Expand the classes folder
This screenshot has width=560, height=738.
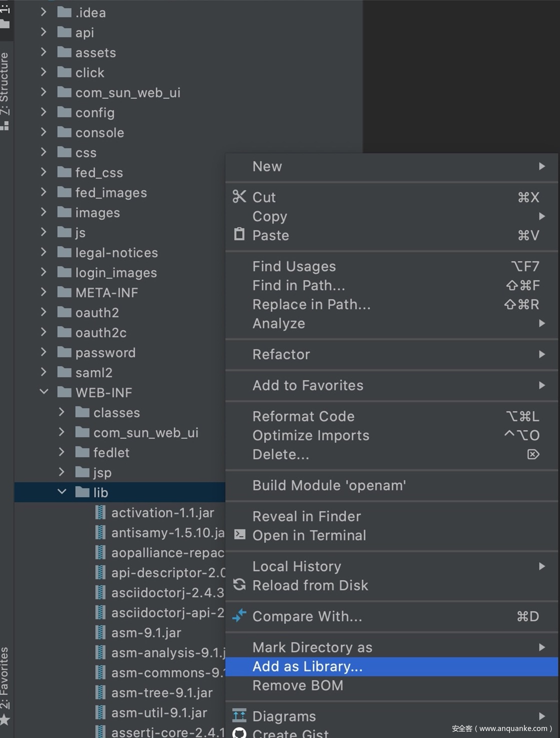pyautogui.click(x=62, y=412)
